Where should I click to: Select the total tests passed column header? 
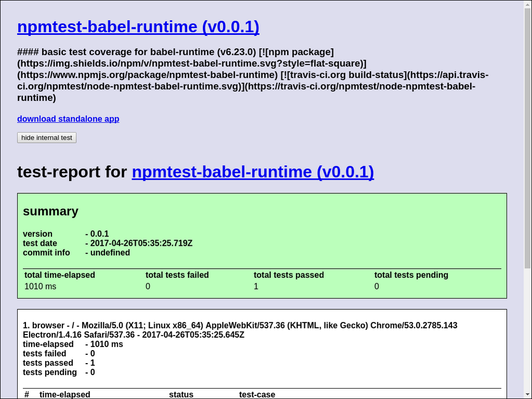pos(288,275)
